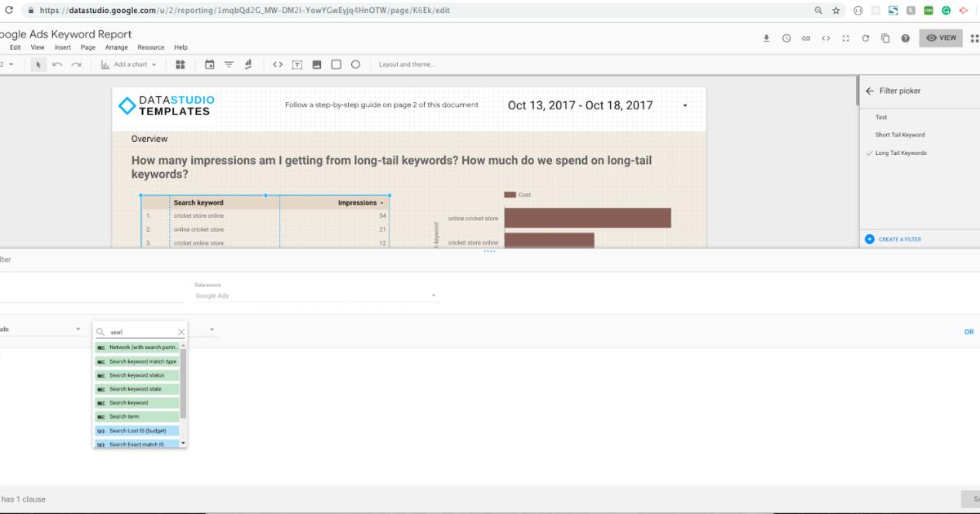Screen dimensions: 980x514
Task: Click the VIEW button
Action: click(x=941, y=38)
